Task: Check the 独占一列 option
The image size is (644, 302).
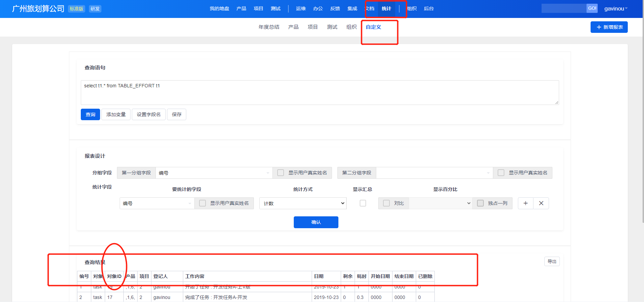Action: pos(480,203)
